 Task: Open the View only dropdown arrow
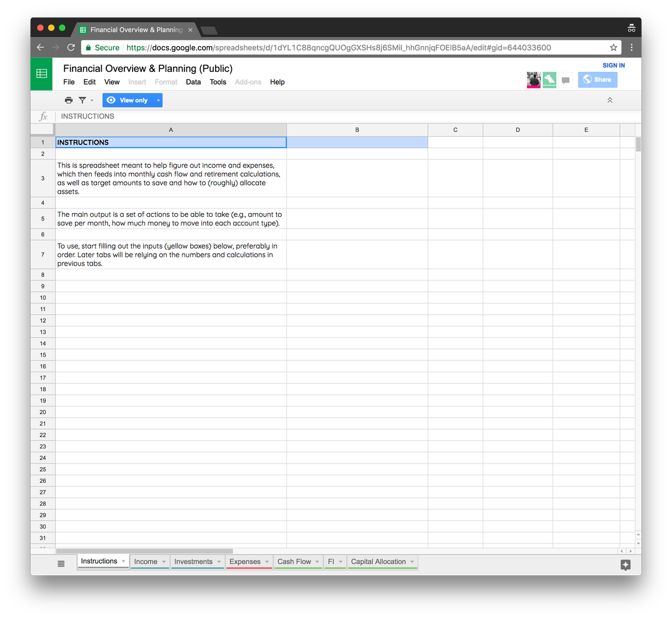158,100
